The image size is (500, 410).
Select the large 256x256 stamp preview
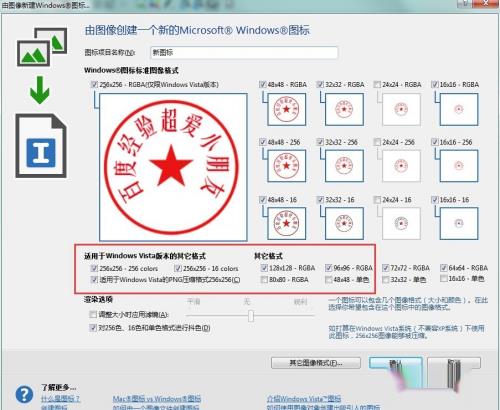173,167
